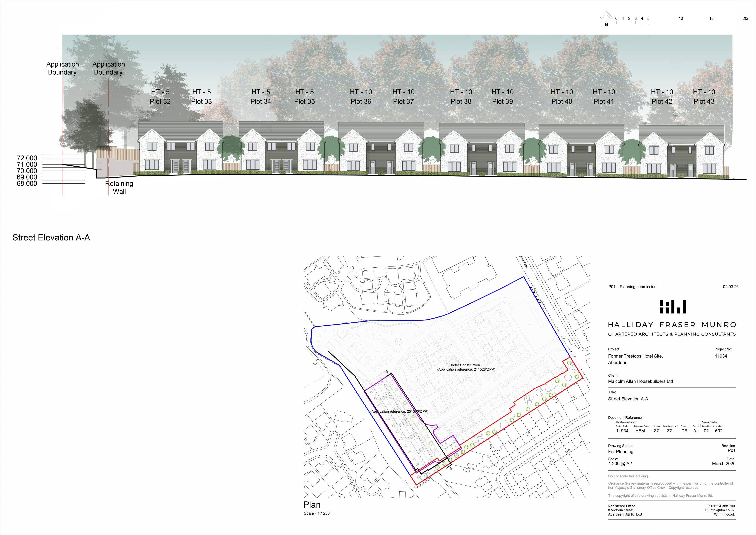
Task: Click the Street Elevation A-A heading
Action: [51, 237]
